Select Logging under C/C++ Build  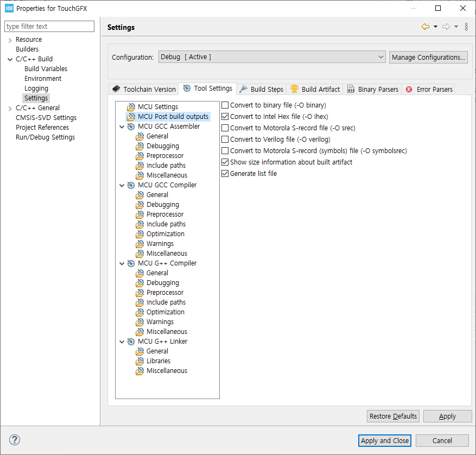(x=36, y=89)
